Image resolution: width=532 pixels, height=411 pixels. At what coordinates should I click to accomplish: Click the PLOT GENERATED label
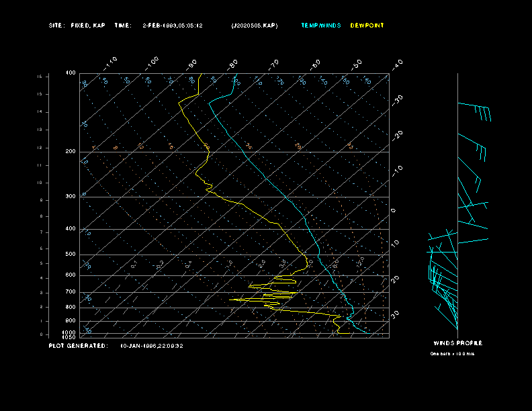(x=77, y=346)
